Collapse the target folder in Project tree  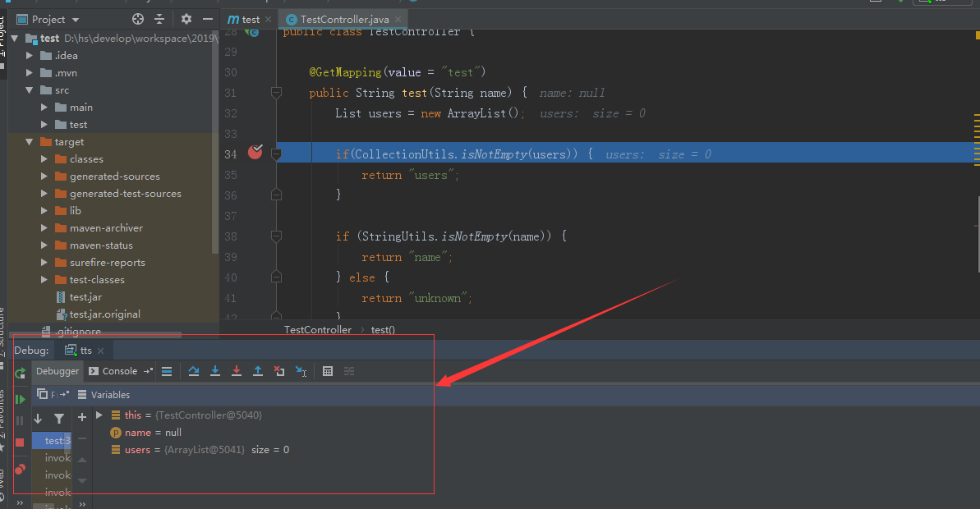pos(29,141)
